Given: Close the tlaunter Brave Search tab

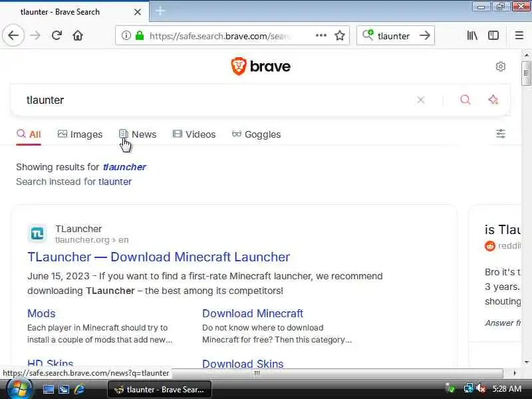Looking at the screenshot, I should click(138, 12).
